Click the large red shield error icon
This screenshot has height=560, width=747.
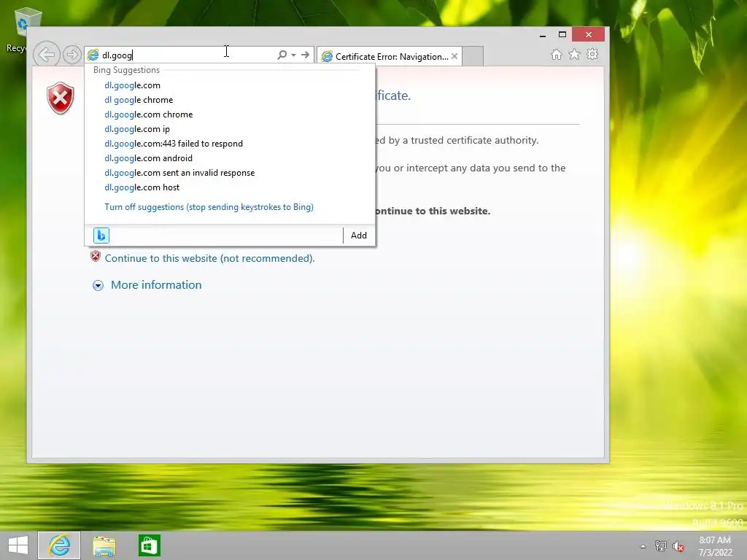pyautogui.click(x=61, y=98)
